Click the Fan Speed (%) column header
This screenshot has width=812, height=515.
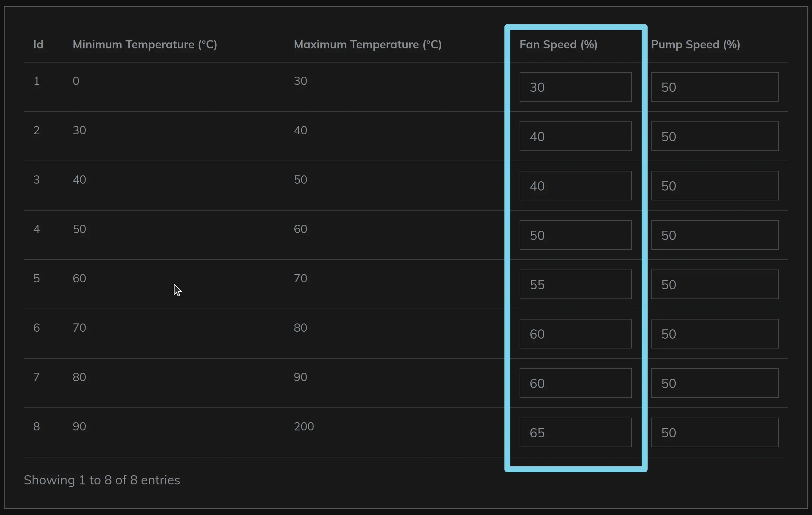558,44
